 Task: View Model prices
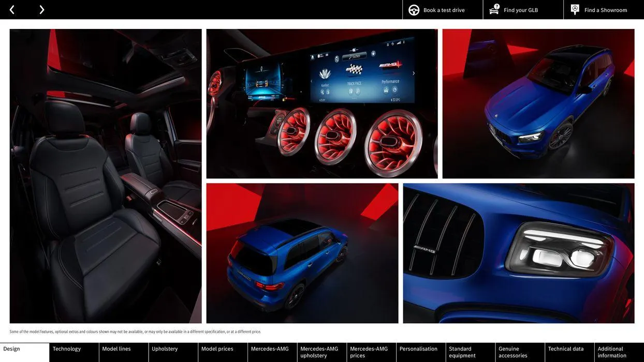click(x=218, y=348)
